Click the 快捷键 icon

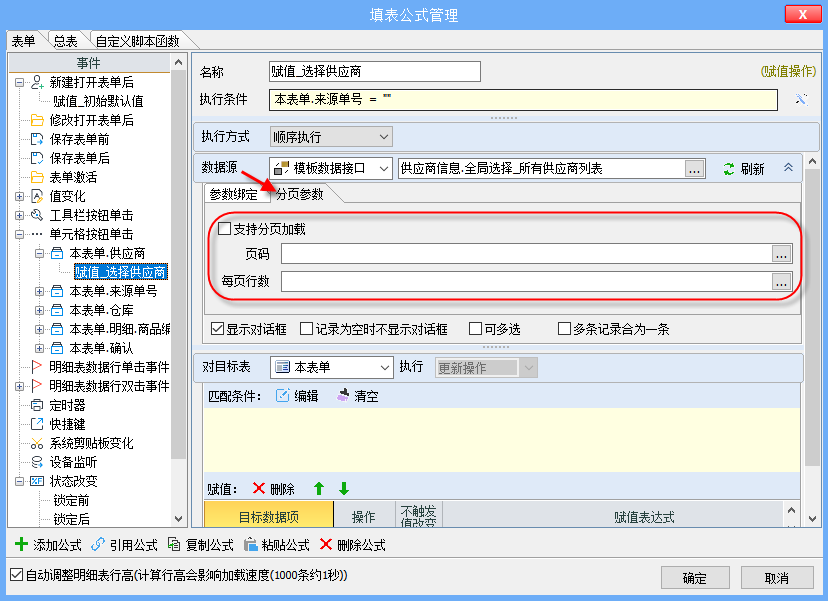click(x=37, y=424)
